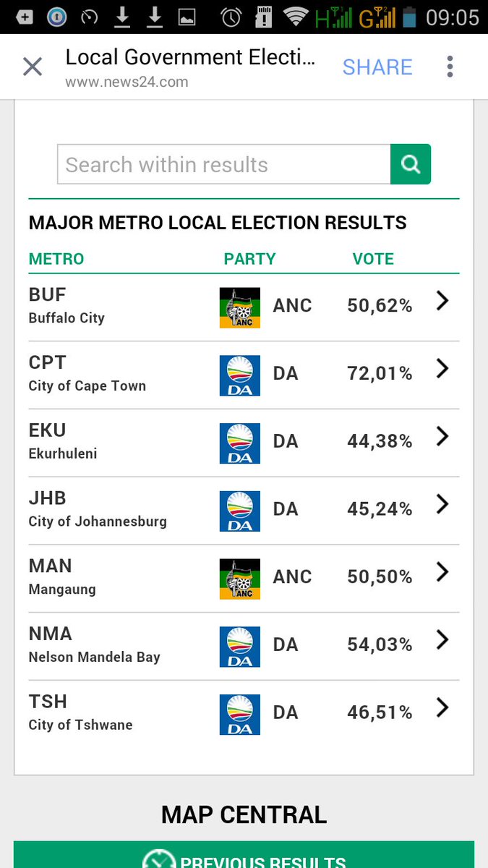Open the Mangaung metro link

(x=62, y=577)
